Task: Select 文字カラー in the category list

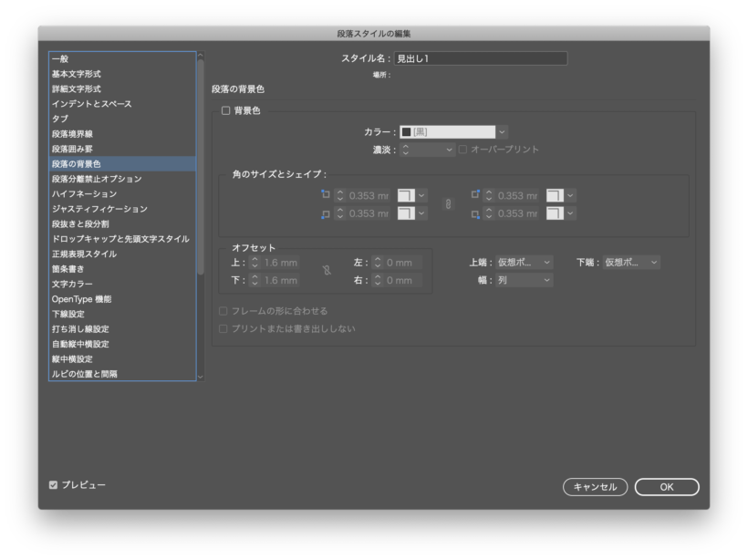Action: click(72, 284)
